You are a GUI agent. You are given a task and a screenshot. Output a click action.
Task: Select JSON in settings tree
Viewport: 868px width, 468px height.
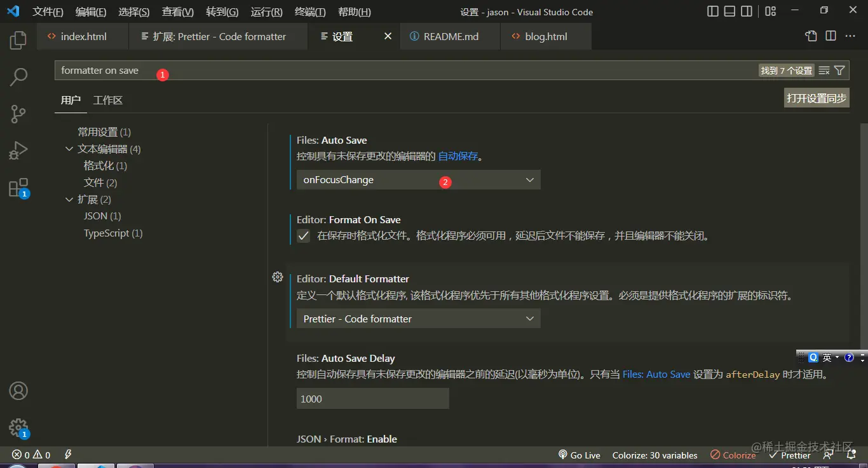(102, 216)
